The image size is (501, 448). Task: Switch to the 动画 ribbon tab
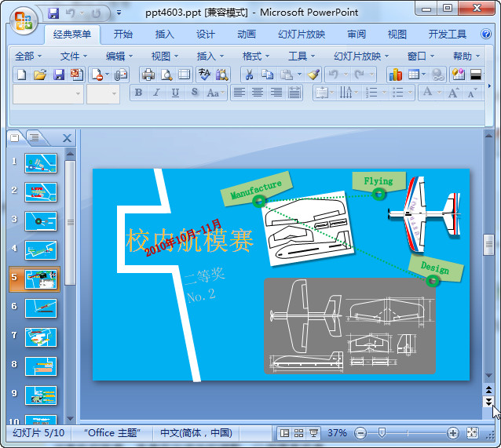coord(247,35)
